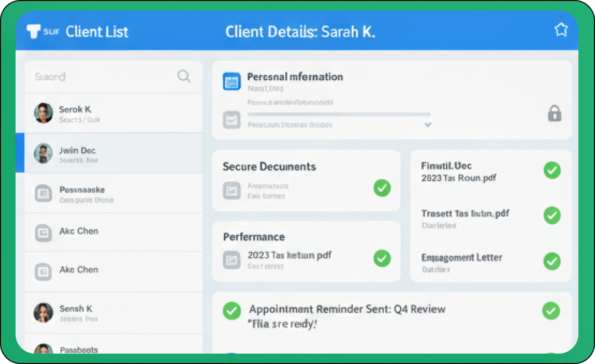Image resolution: width=595 pixels, height=364 pixels.
Task: Toggle the green check beside Engagement Letter
Action: coord(552,261)
